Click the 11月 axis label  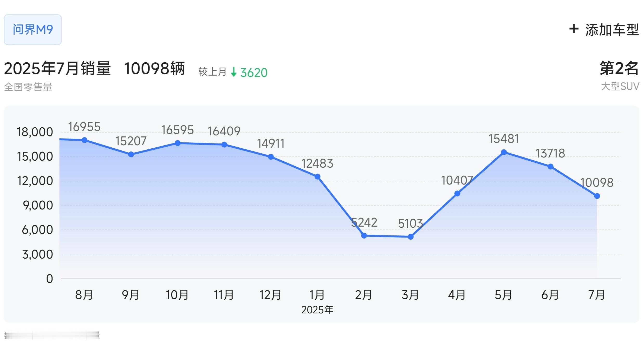[x=224, y=295]
